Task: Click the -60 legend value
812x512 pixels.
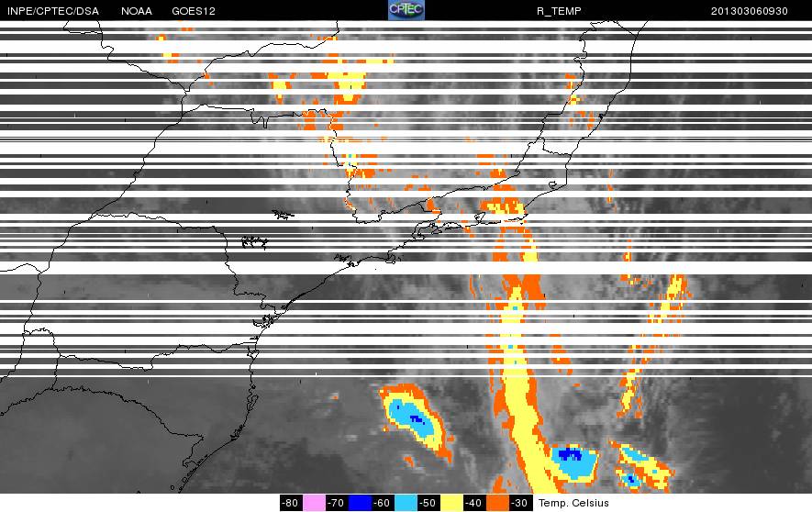Action: 383,503
